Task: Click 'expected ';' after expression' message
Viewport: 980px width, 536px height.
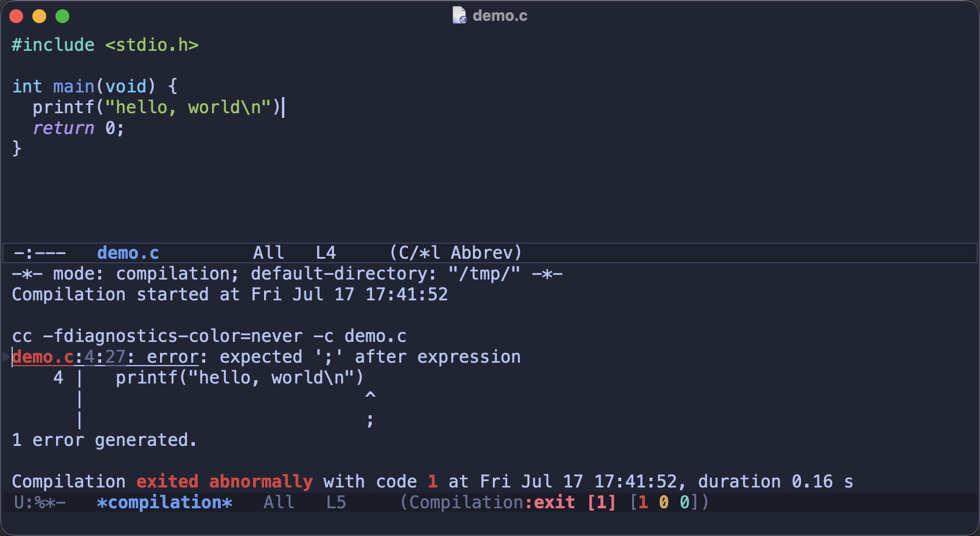Action: point(370,357)
